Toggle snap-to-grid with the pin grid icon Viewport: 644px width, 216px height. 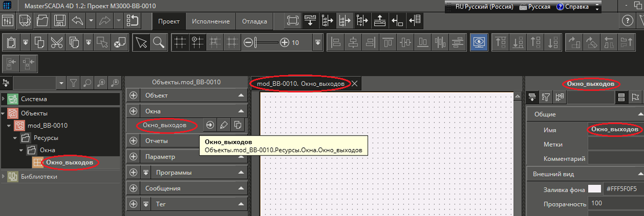tap(197, 42)
